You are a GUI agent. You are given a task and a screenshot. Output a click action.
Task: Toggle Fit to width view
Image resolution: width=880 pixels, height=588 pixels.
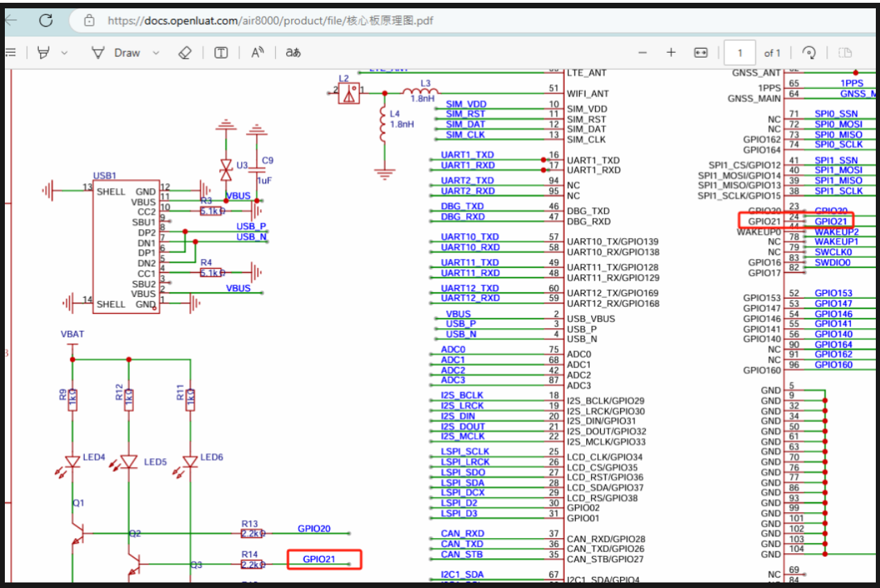click(x=701, y=53)
